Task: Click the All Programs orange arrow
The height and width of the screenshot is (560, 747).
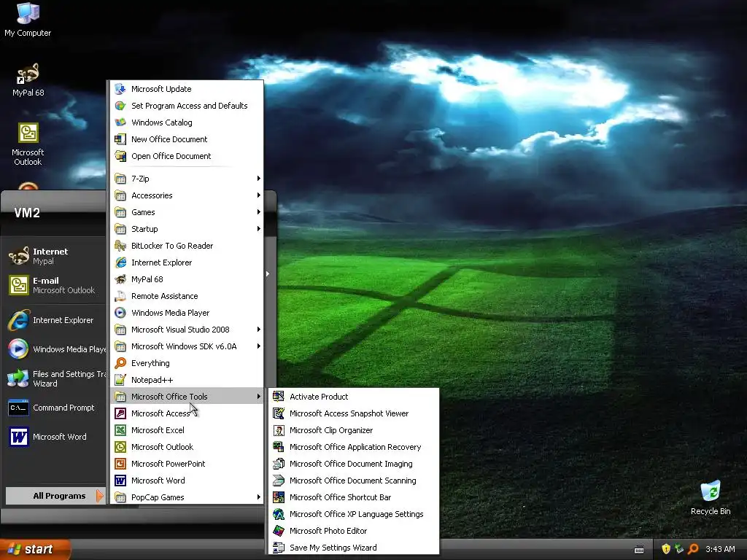Action: click(99, 496)
